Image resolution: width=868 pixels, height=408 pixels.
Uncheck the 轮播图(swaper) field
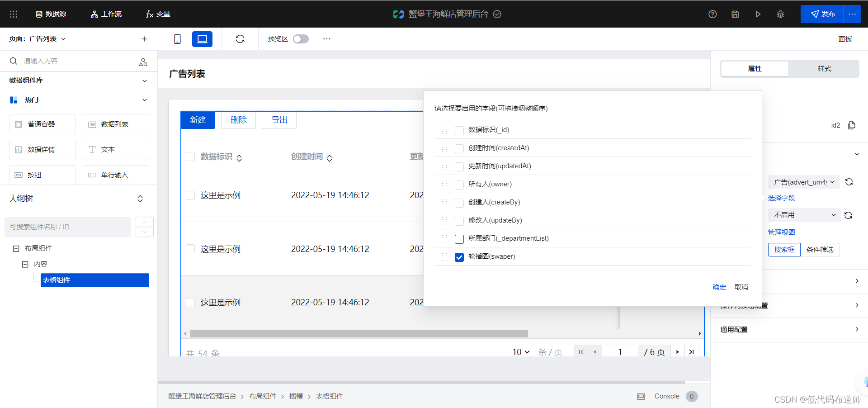459,257
